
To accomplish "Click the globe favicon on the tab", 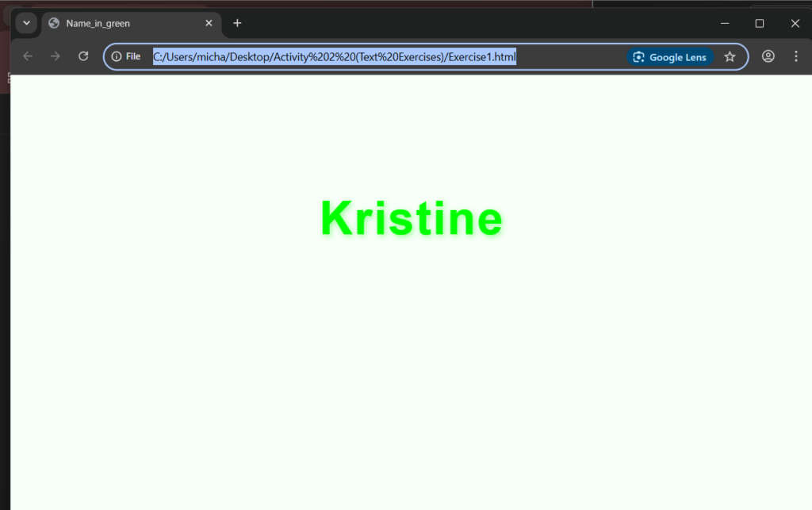I will pos(54,23).
